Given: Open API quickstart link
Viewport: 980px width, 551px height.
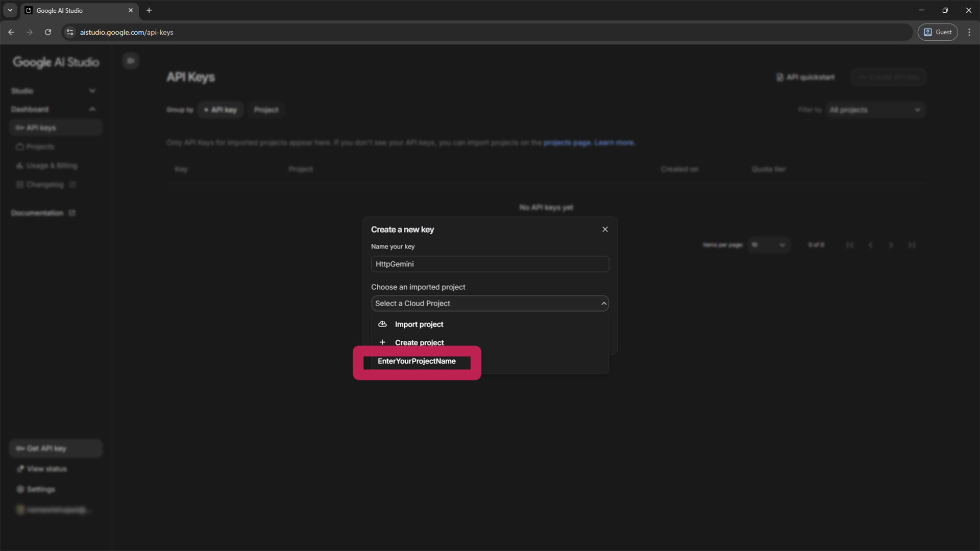Looking at the screenshot, I should click(805, 77).
